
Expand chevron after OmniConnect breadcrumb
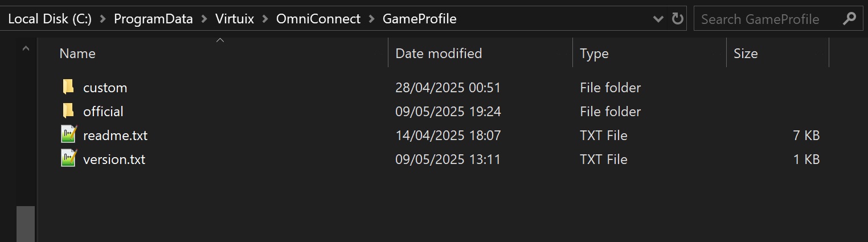[x=371, y=19]
